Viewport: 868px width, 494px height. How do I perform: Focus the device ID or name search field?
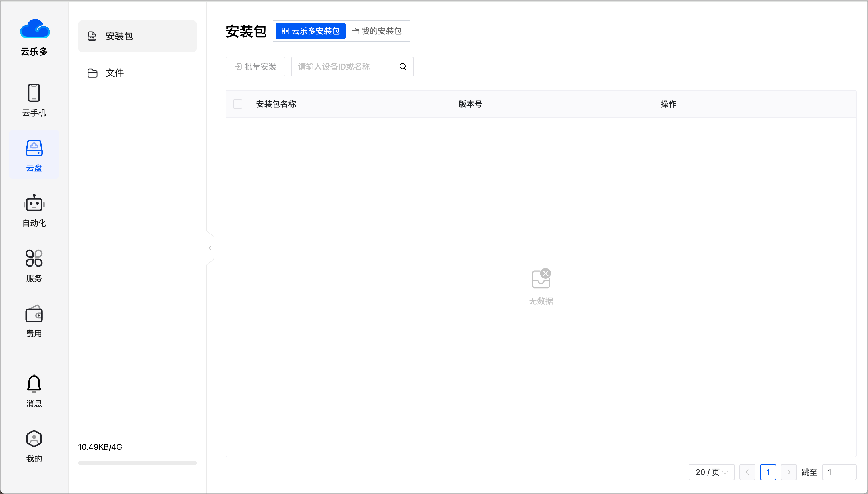(346, 67)
